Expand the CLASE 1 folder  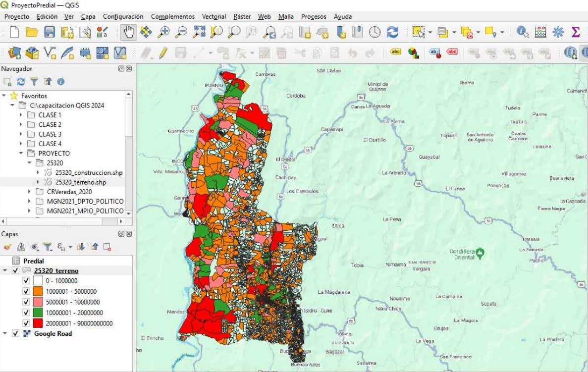pos(21,115)
